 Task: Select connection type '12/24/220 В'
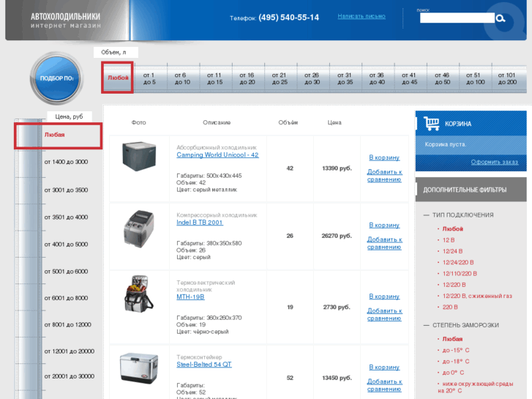point(458,263)
